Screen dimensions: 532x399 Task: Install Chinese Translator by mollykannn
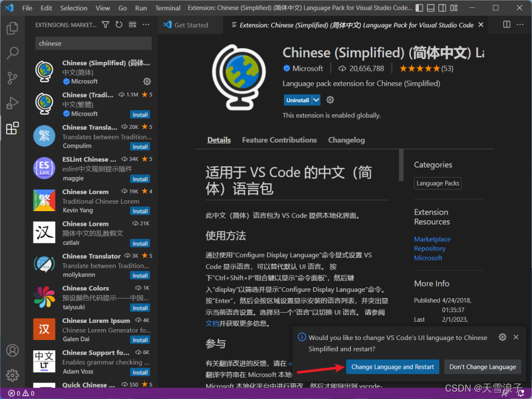(x=140, y=275)
